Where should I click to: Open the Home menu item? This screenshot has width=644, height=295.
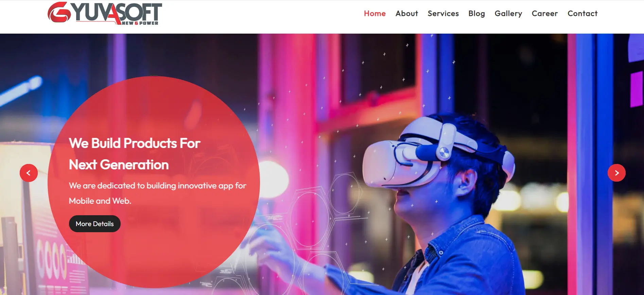point(375,14)
